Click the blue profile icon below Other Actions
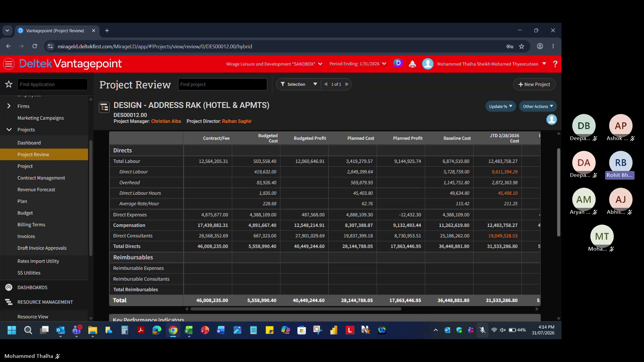This screenshot has height=362, width=644. (551, 119)
